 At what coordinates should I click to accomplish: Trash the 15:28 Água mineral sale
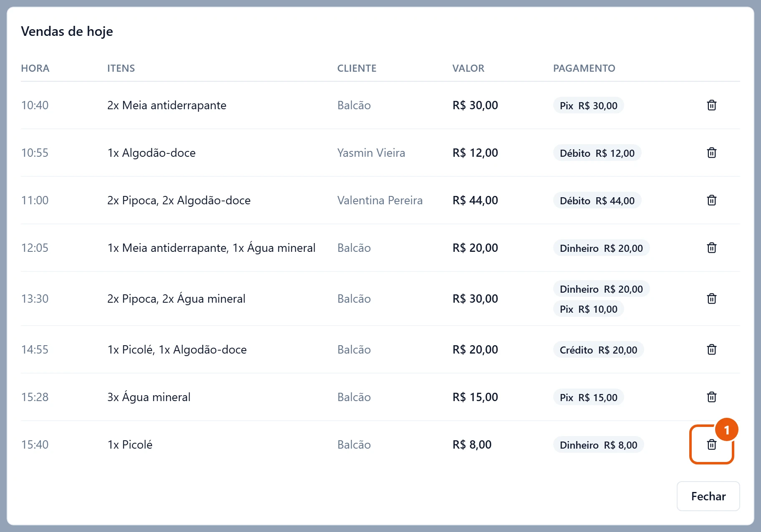711,397
